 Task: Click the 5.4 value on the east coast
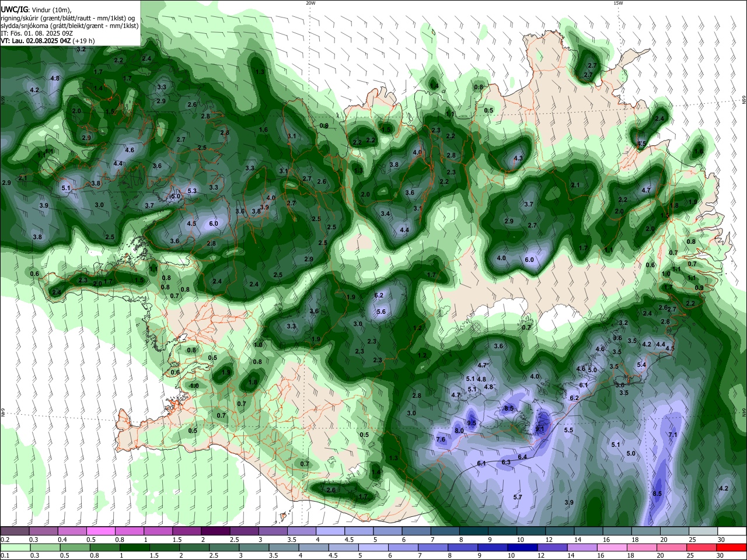(641, 365)
